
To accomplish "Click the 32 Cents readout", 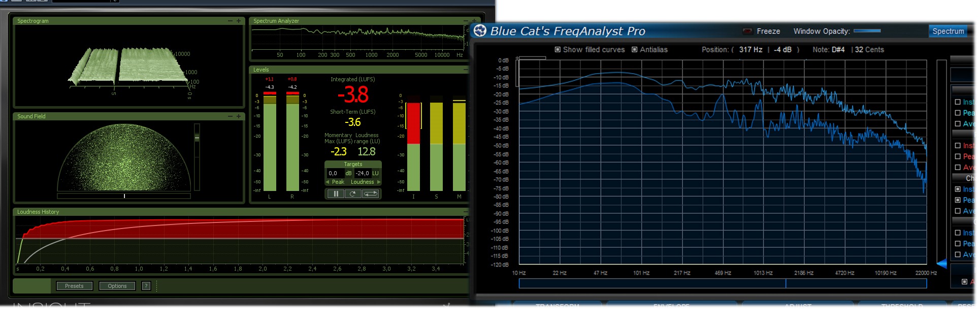I will pyautogui.click(x=869, y=50).
